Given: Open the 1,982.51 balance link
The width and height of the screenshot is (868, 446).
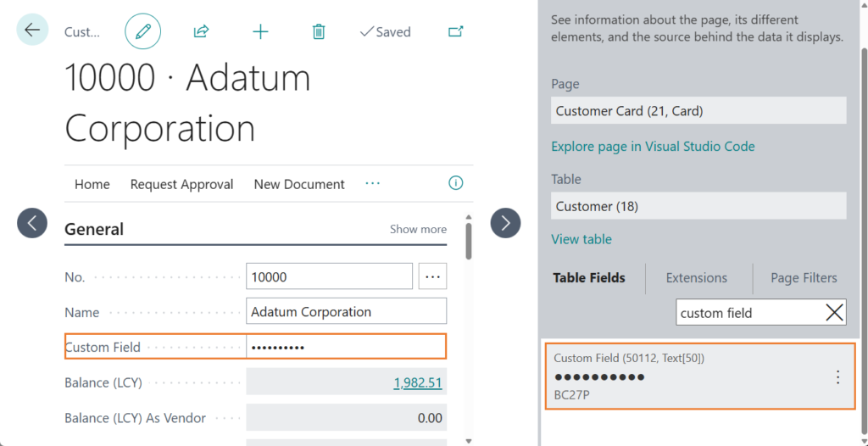Looking at the screenshot, I should pyautogui.click(x=417, y=383).
